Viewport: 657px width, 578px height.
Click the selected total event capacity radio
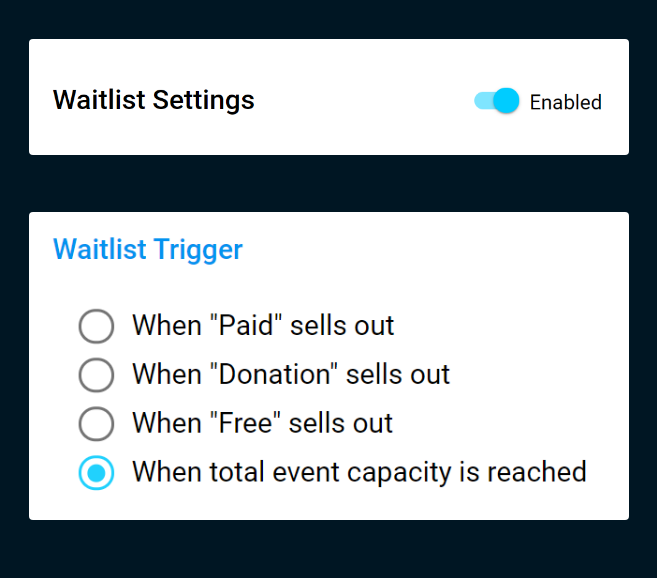(x=96, y=472)
